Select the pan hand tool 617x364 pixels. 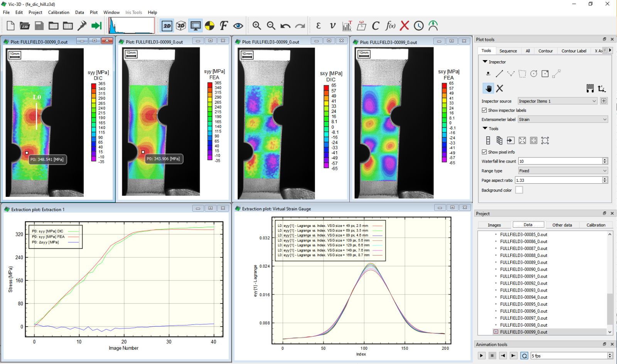click(x=489, y=88)
